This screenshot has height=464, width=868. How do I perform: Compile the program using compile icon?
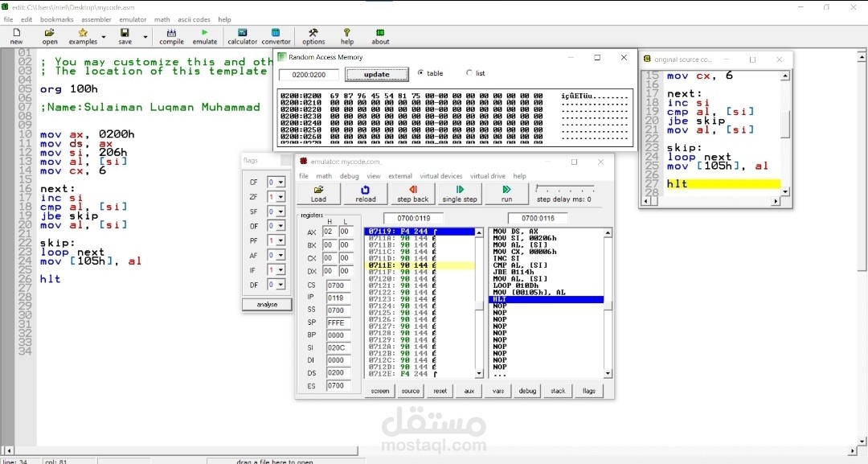click(172, 36)
